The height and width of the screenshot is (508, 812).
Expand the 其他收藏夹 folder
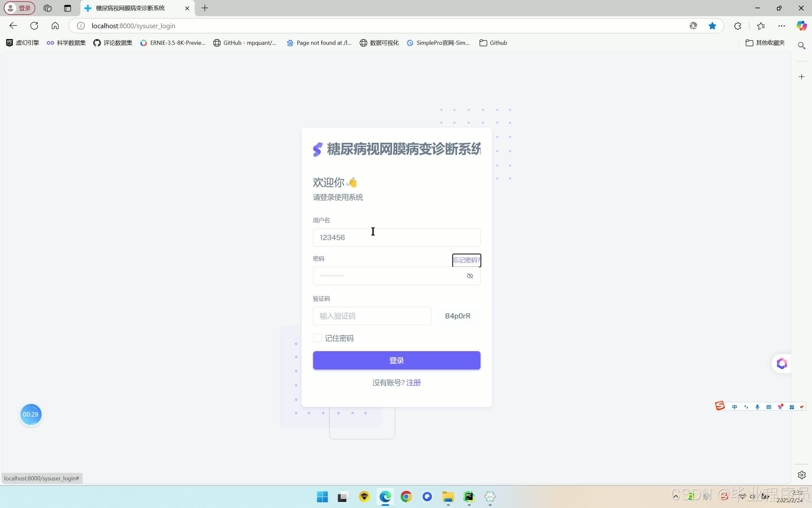tap(765, 43)
